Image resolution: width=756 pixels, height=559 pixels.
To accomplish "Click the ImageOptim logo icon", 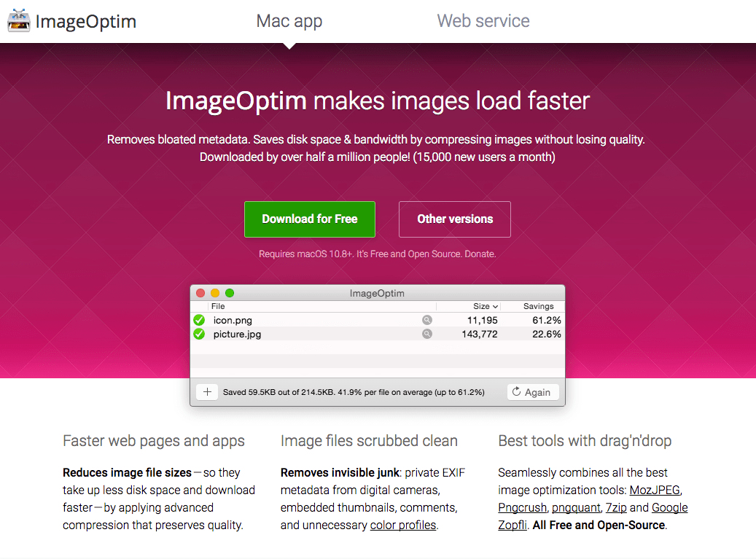I will click(x=19, y=20).
